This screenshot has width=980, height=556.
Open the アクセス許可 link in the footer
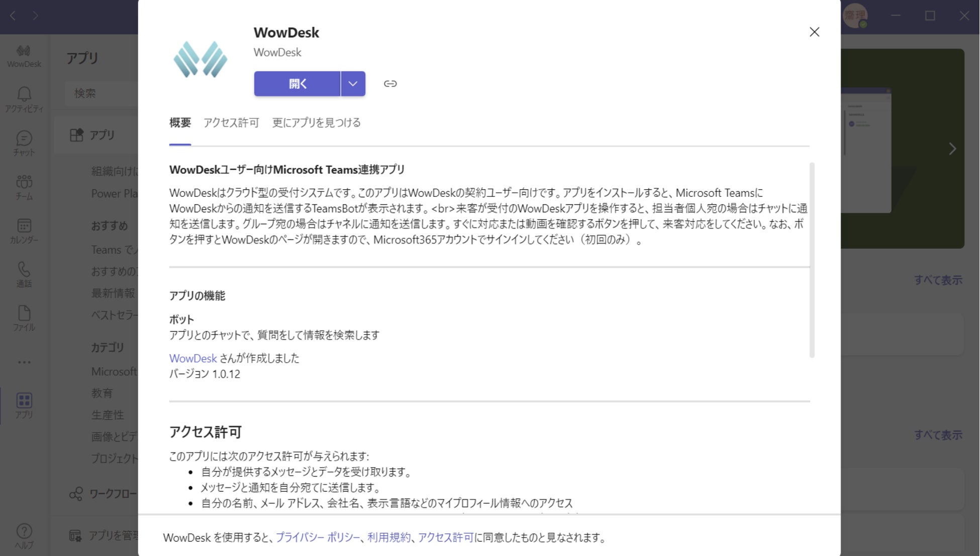[x=446, y=538]
